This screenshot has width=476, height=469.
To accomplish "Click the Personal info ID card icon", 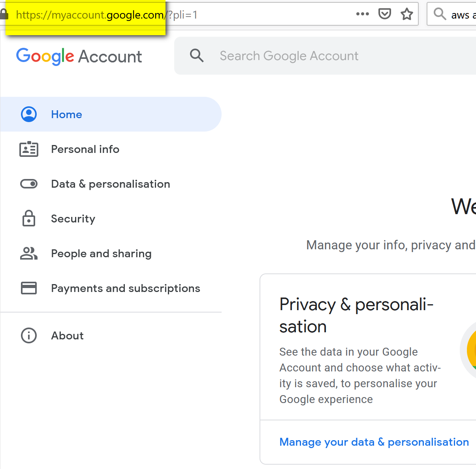I will 29,149.
